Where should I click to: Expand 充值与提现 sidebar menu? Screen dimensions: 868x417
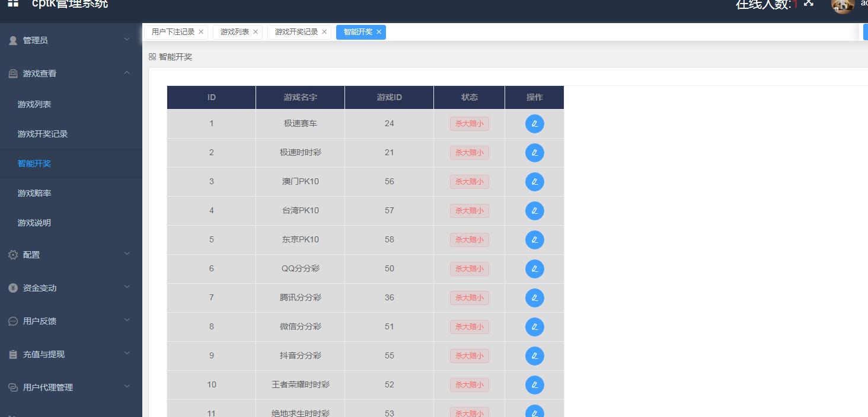click(x=71, y=354)
